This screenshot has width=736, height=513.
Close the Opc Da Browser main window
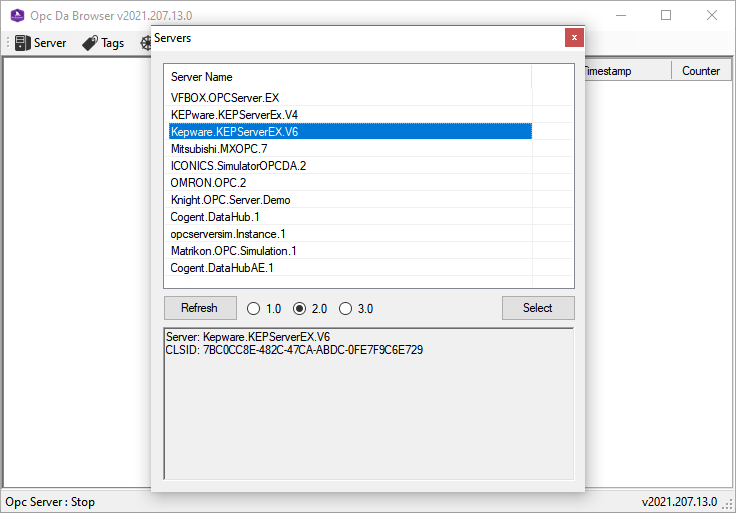[x=712, y=15]
